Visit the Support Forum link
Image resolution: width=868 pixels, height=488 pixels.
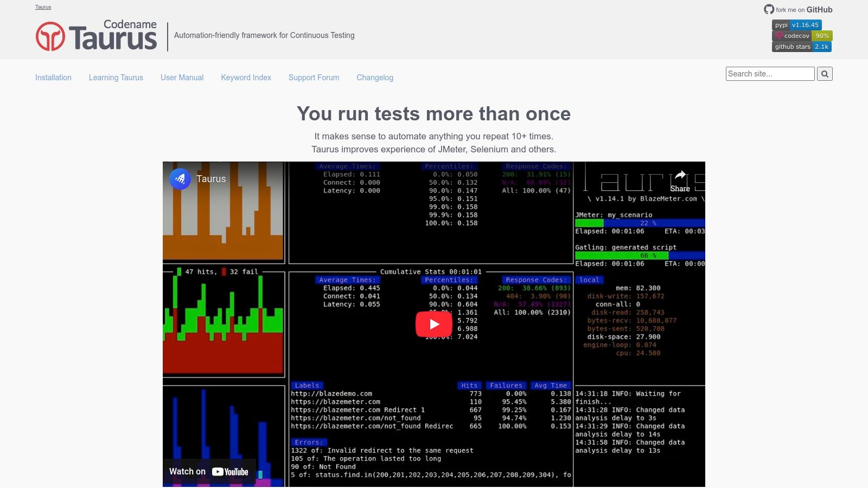(314, 78)
